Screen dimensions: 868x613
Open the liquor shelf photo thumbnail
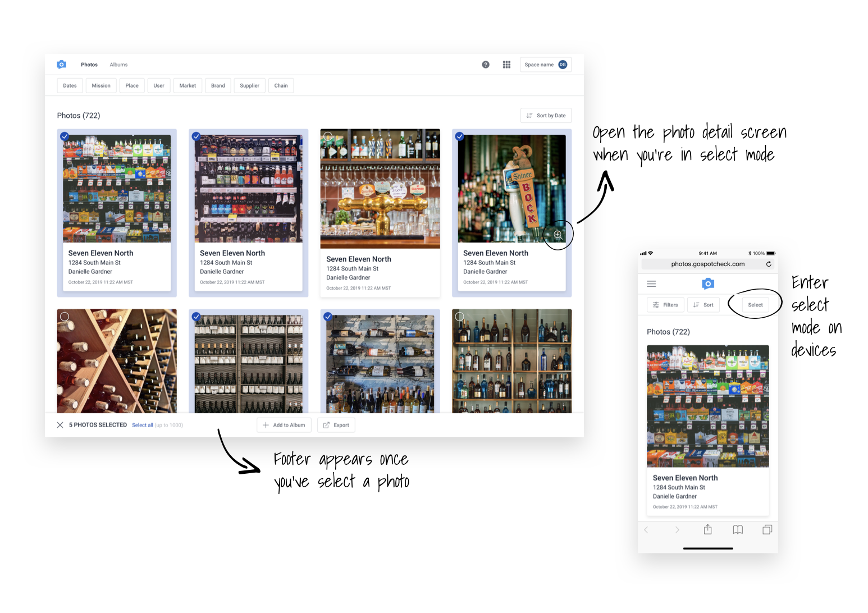(512, 361)
